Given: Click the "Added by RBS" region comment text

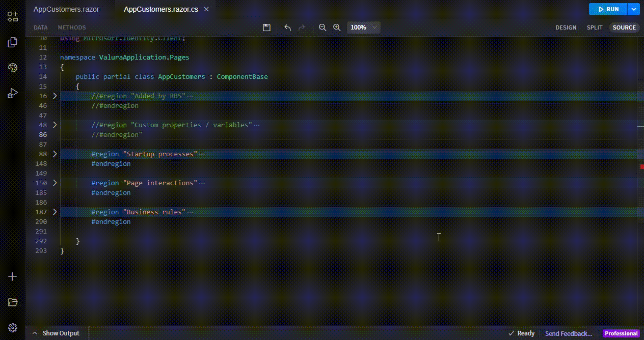Looking at the screenshot, I should point(139,96).
